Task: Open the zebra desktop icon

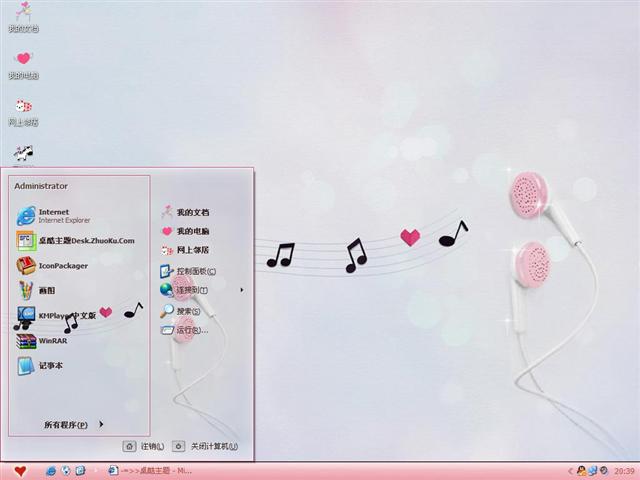Action: click(x=23, y=154)
